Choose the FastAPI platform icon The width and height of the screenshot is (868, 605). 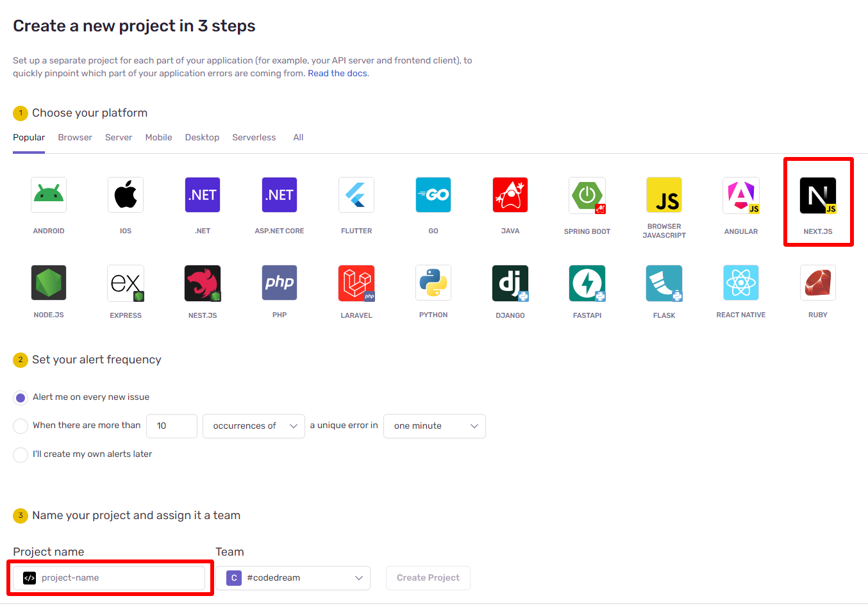point(587,283)
